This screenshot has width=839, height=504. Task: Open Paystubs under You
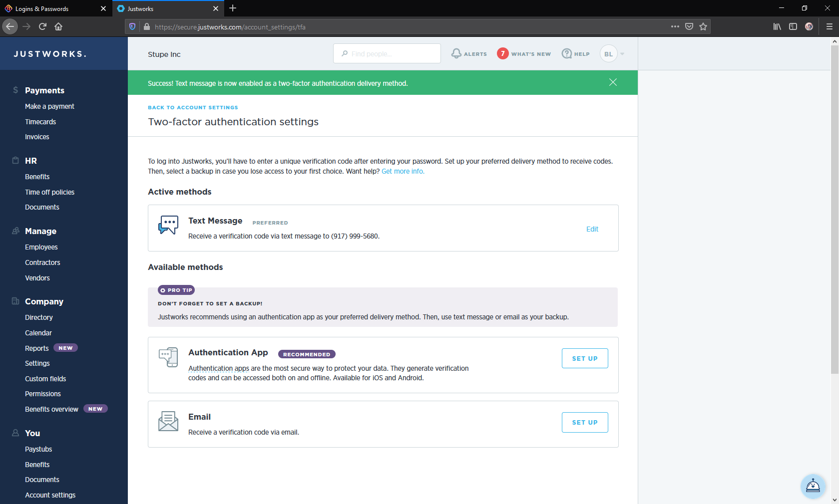click(x=38, y=449)
